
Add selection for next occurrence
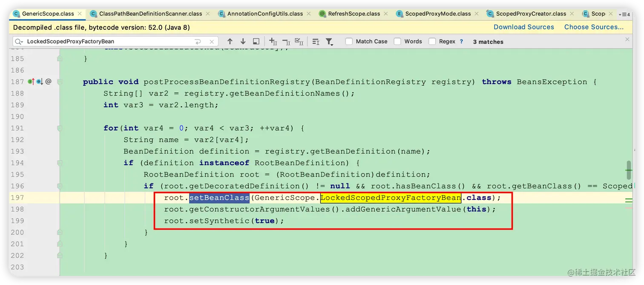273,41
